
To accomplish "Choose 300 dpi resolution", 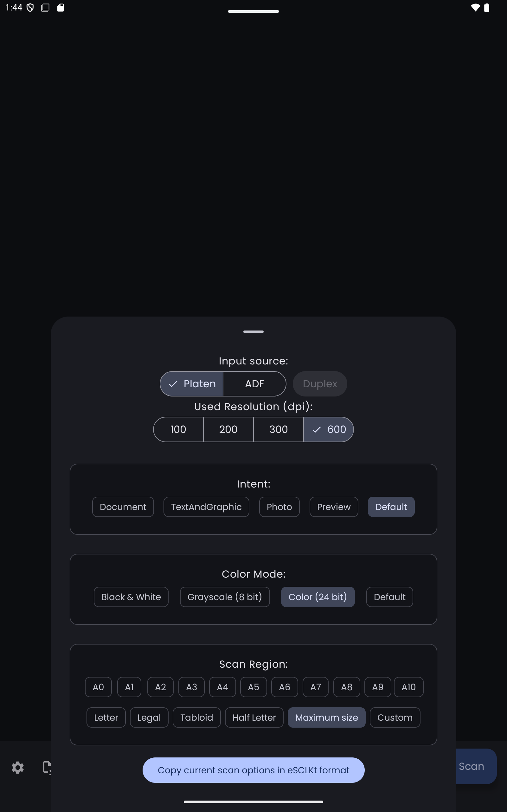I will [x=278, y=429].
